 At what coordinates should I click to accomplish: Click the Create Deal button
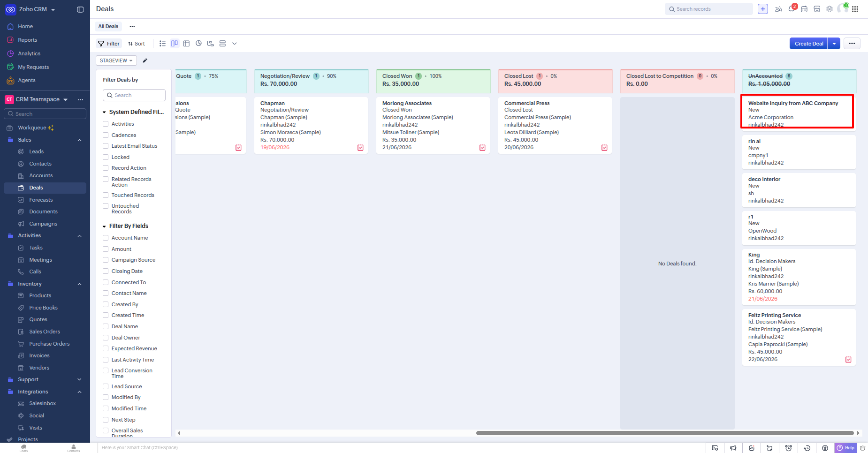[809, 44]
